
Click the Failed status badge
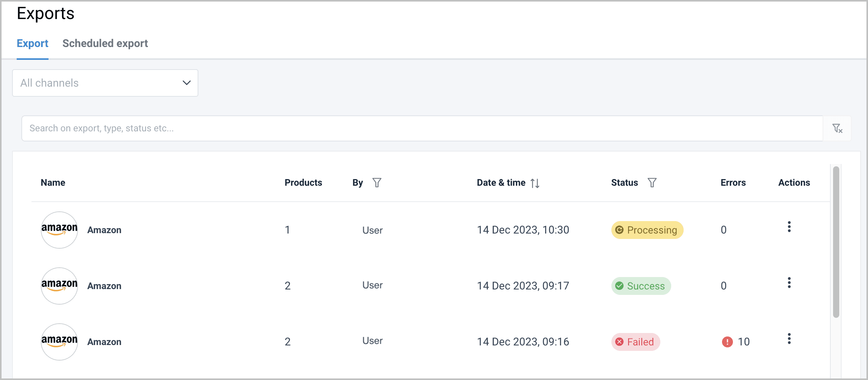pos(635,342)
